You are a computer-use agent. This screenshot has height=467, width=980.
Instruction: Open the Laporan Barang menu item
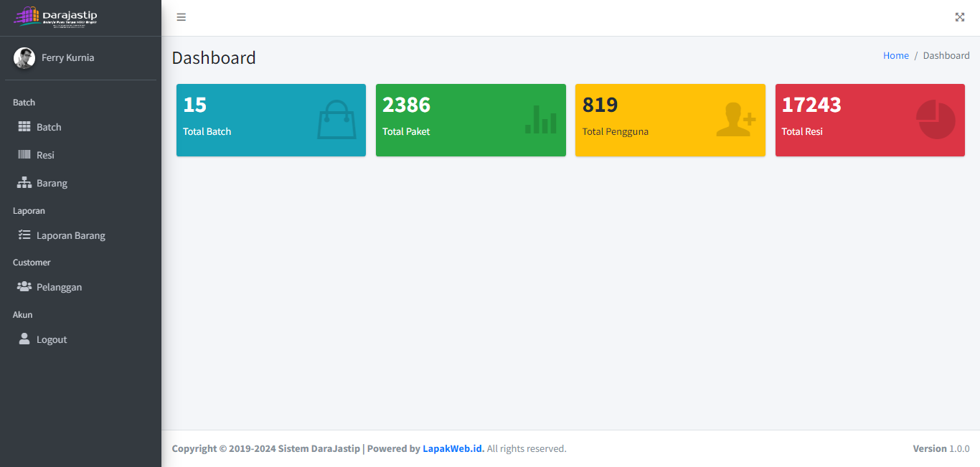[71, 235]
